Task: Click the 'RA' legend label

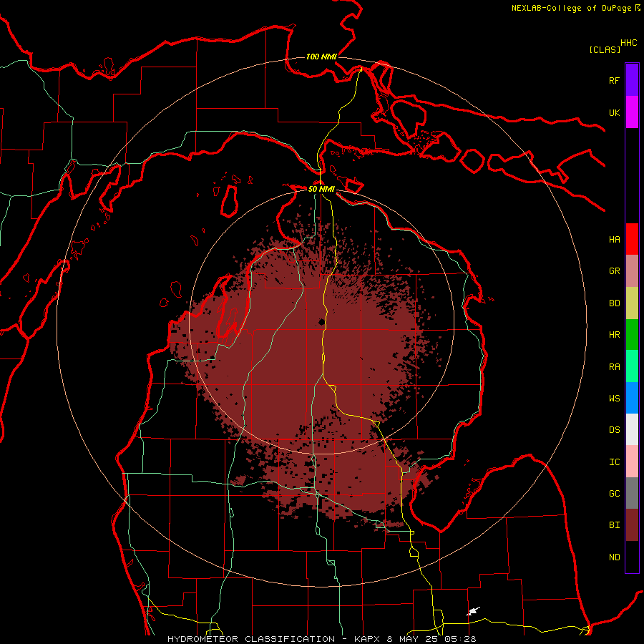Action: click(614, 367)
